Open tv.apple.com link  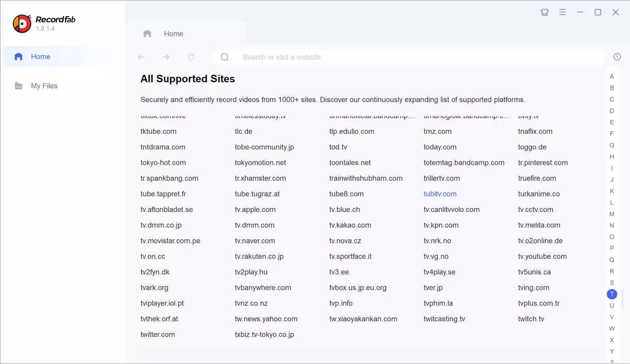pyautogui.click(x=255, y=210)
